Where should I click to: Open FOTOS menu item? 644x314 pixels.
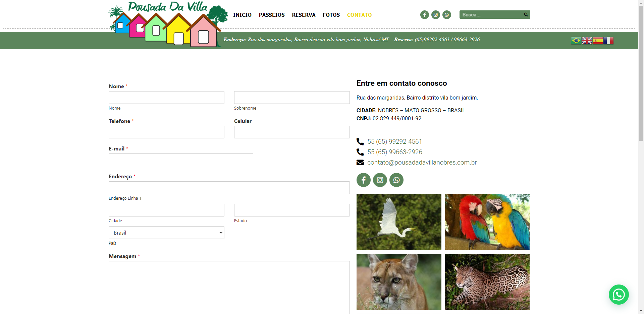(x=331, y=15)
